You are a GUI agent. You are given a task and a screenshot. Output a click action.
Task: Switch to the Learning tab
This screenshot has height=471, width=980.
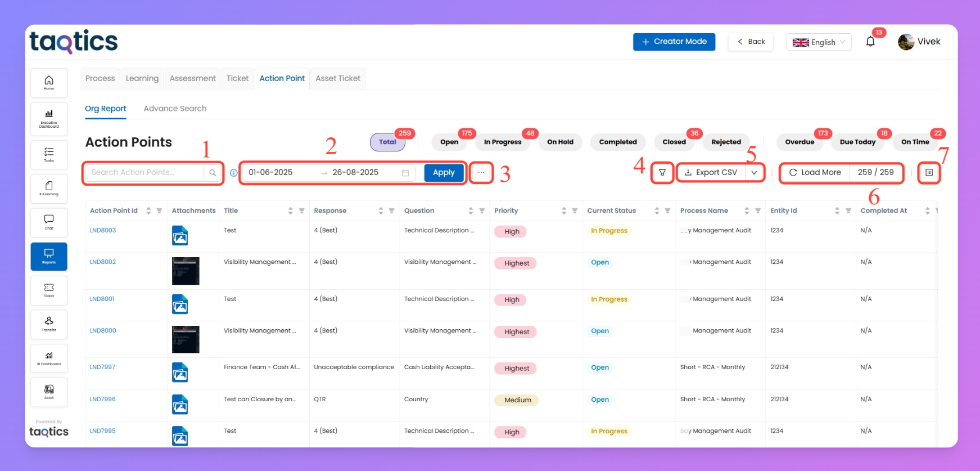coord(142,78)
